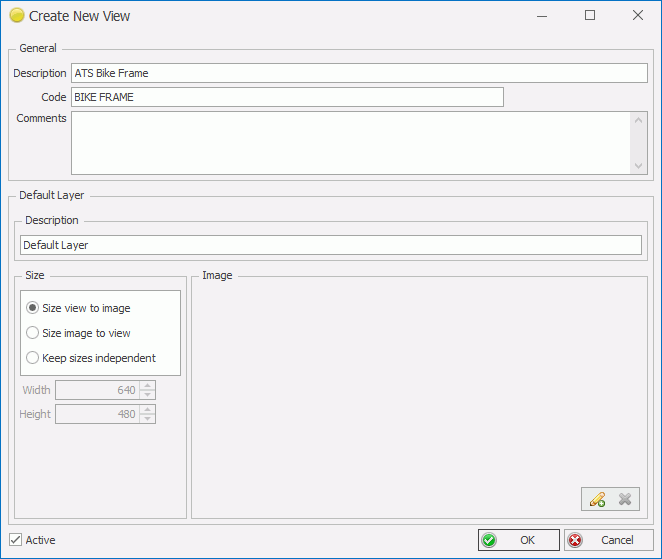Increase Width using the up arrow

(x=148, y=385)
